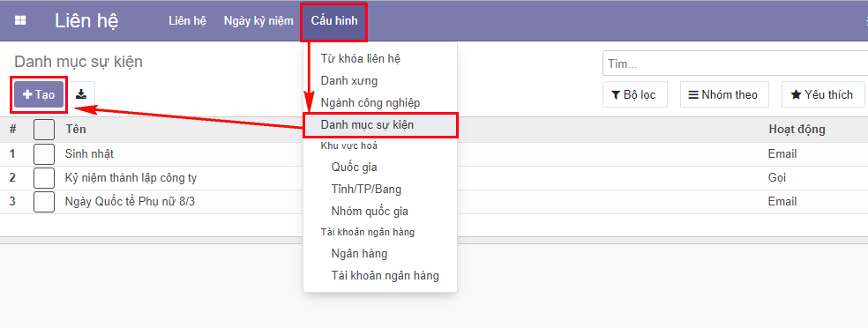The width and height of the screenshot is (868, 328).
Task: Click the Tạo create button
Action: tap(39, 94)
